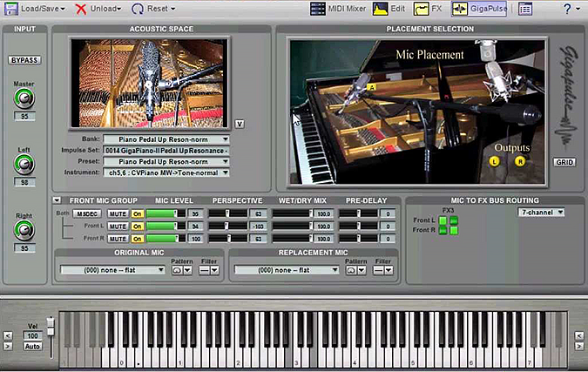Open the Preset dropdown
Image resolution: width=588 pixels, height=372 pixels.
coord(166,162)
